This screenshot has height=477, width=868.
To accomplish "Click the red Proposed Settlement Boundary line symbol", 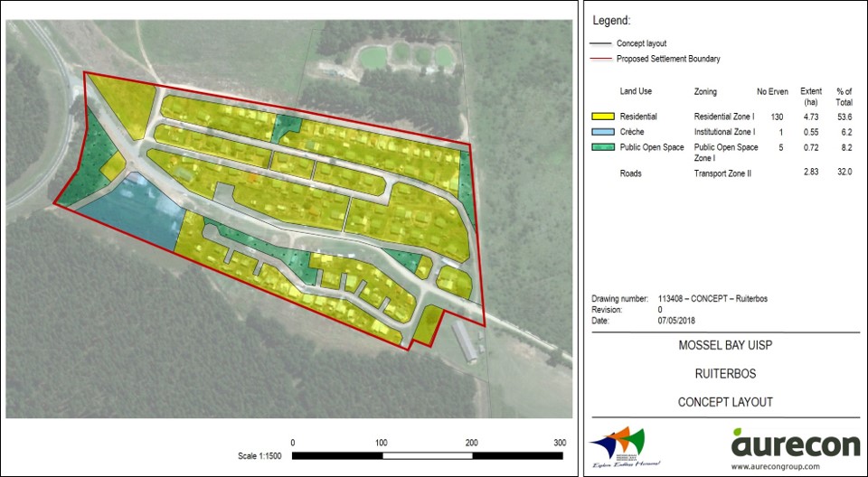I will point(602,59).
